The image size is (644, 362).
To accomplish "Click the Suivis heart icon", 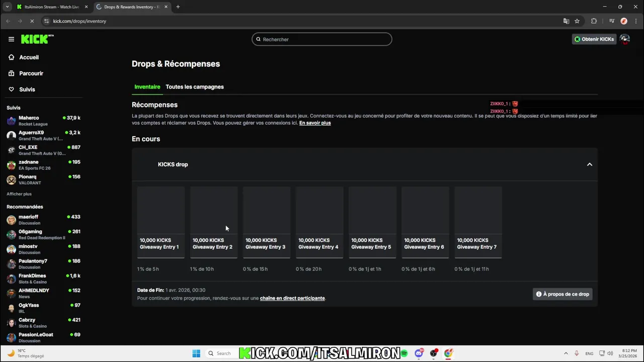I will point(11,89).
